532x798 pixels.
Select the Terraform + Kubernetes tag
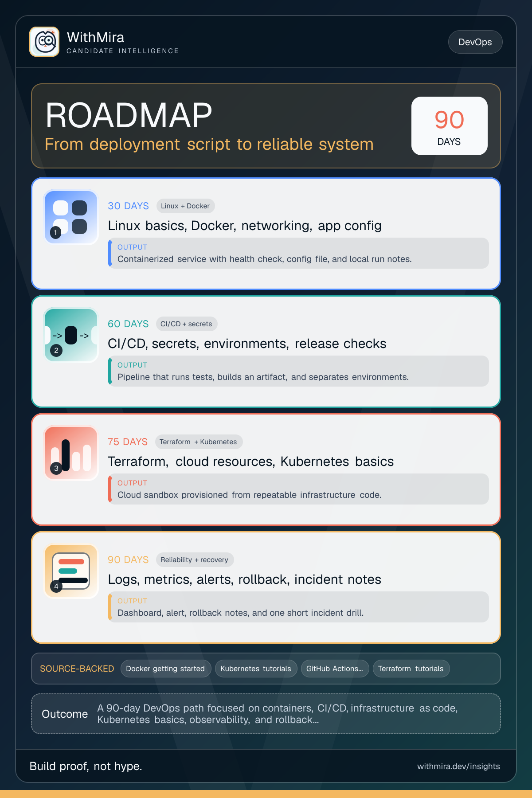[x=199, y=442]
